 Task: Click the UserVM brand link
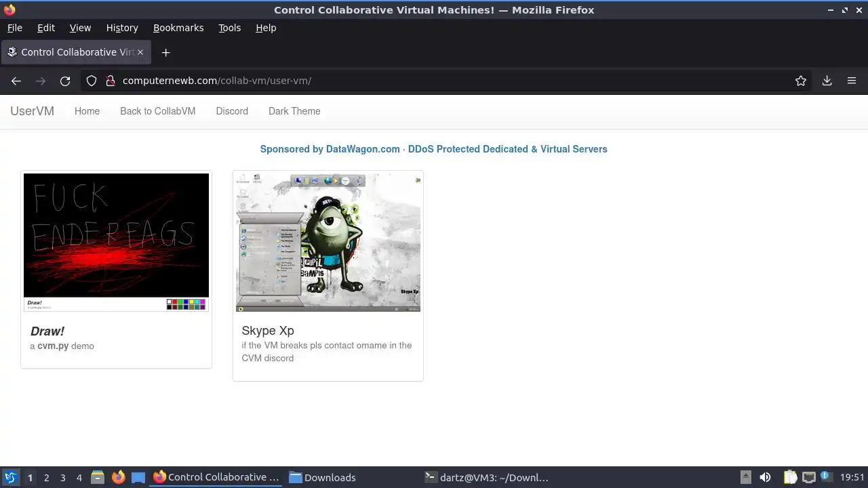click(x=32, y=111)
